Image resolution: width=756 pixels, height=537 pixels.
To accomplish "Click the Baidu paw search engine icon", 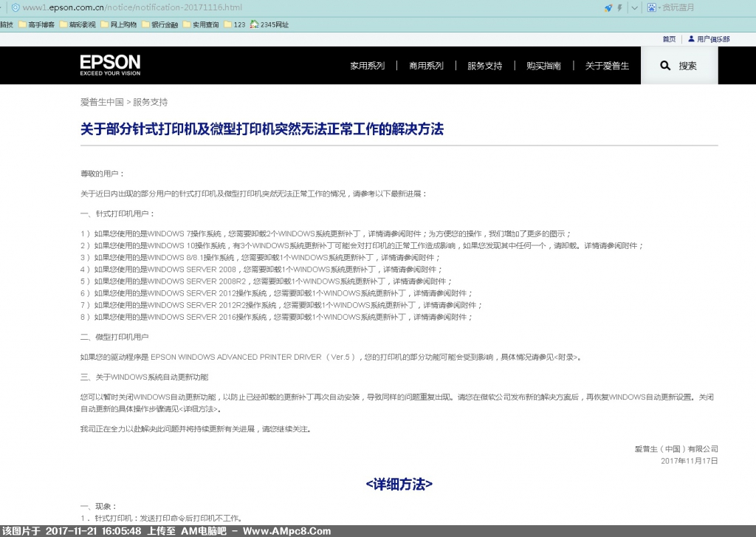I will coord(651,7).
